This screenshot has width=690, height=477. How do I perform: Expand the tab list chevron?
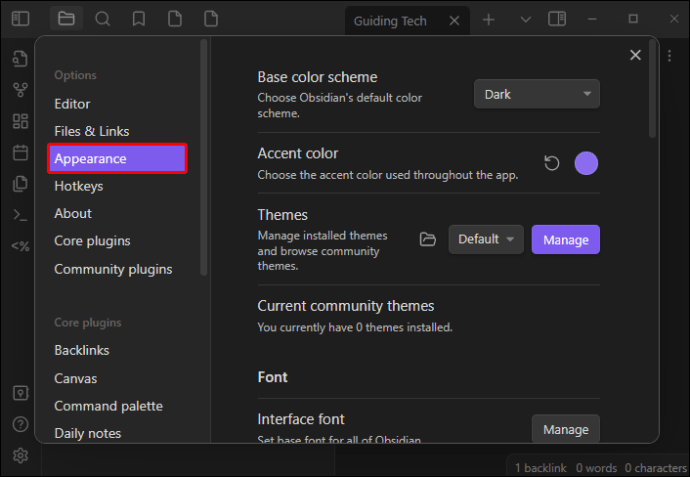click(525, 19)
